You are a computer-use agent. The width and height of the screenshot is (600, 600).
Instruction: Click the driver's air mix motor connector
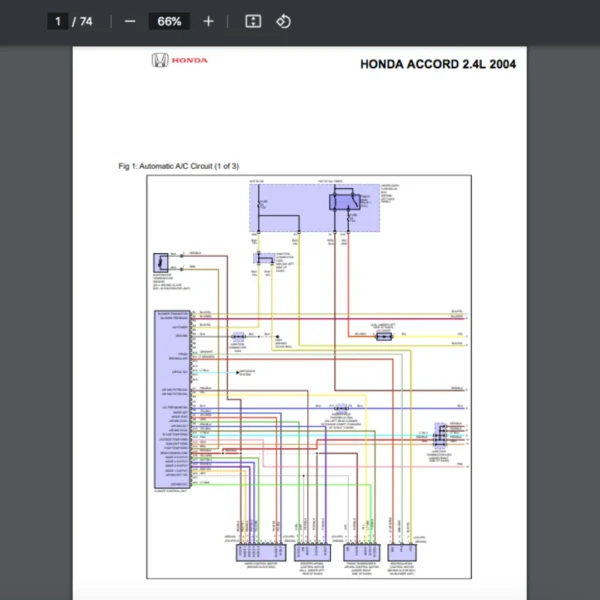[312, 551]
